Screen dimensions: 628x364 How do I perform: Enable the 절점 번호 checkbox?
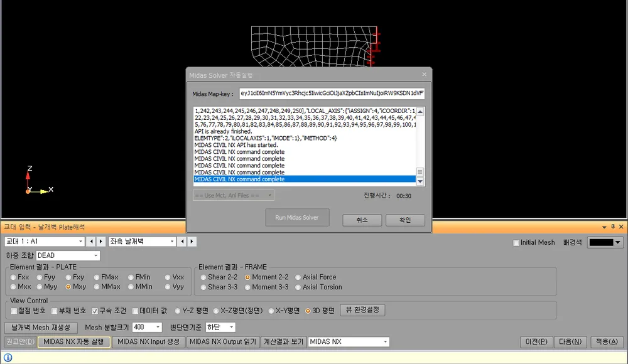14,311
